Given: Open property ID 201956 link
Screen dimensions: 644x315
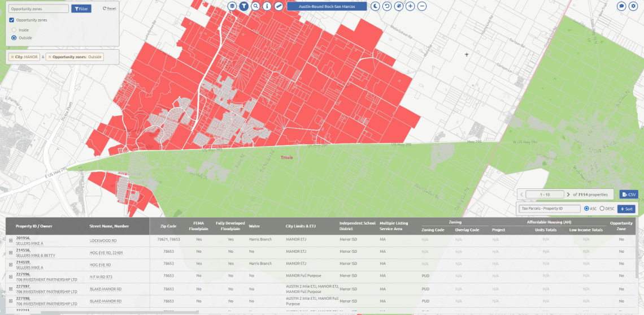Looking at the screenshot, I should click(x=23, y=238).
